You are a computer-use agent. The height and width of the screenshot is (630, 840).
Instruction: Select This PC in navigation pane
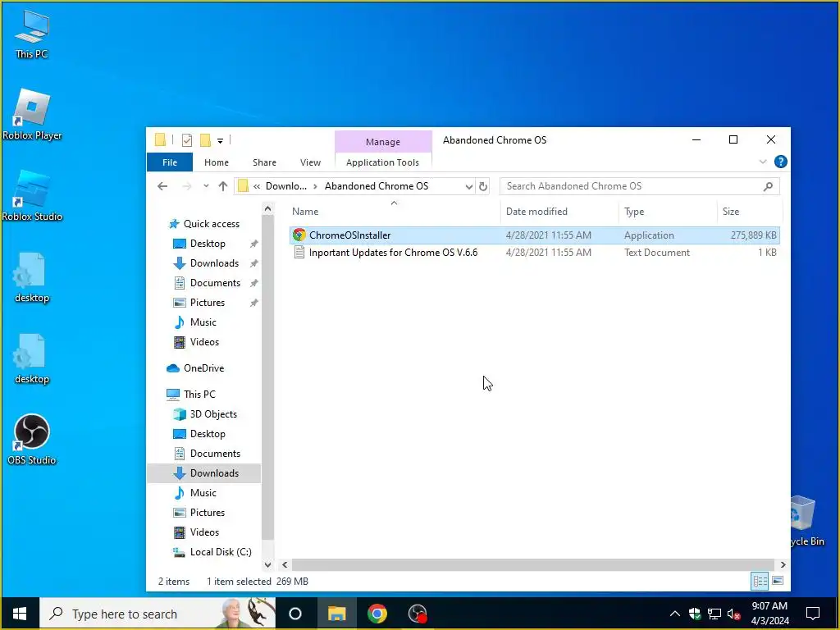[x=191, y=395]
